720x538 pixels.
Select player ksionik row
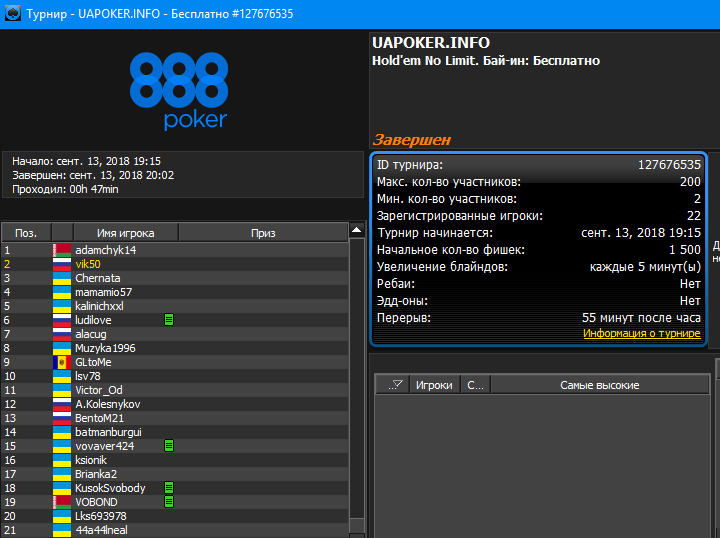point(174,460)
